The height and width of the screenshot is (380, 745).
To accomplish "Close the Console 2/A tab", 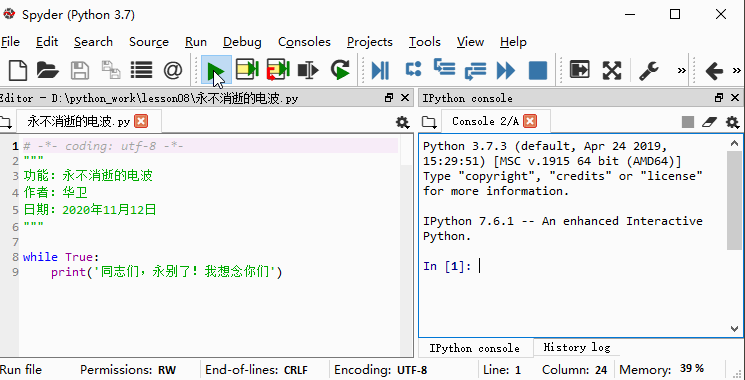I will (530, 121).
